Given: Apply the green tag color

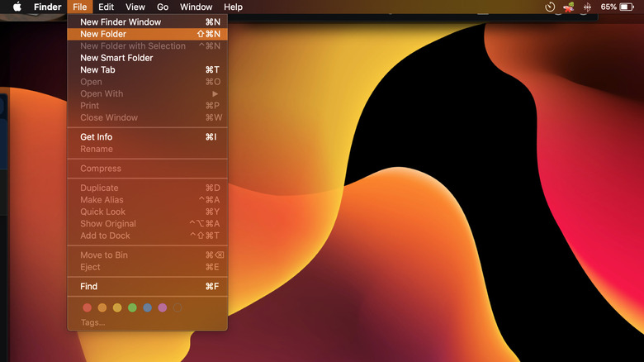Looking at the screenshot, I should pyautogui.click(x=132, y=307).
